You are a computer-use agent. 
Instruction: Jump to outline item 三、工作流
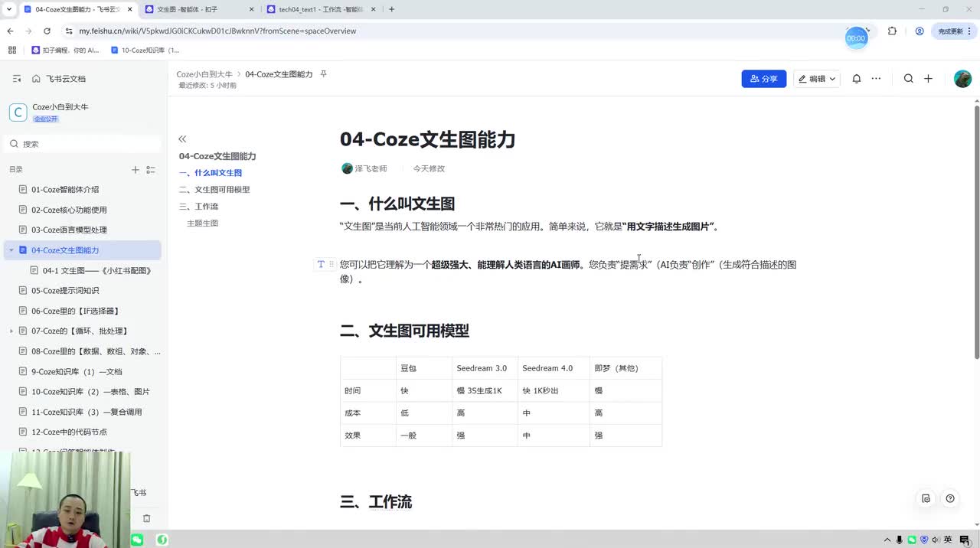coord(199,207)
